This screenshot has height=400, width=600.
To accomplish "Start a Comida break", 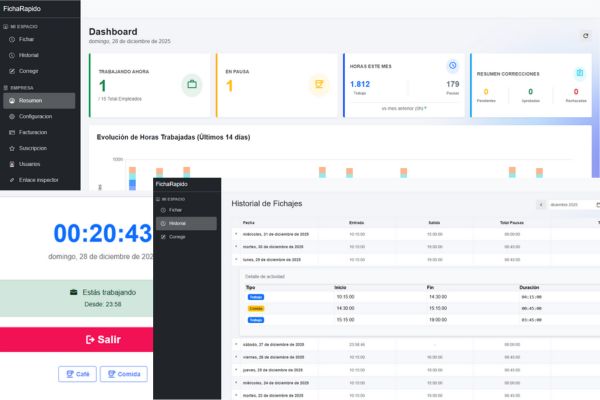I will (x=123, y=374).
